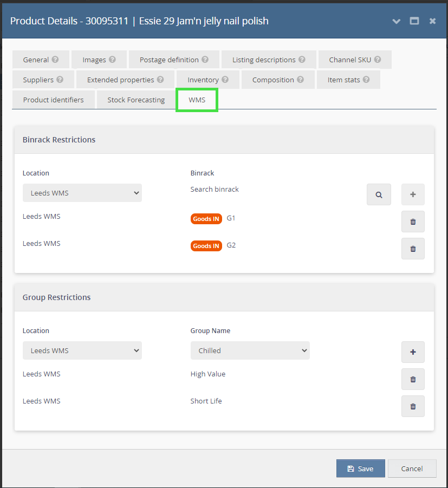Delete the G2 binrack restriction
448x488 pixels.
click(413, 249)
